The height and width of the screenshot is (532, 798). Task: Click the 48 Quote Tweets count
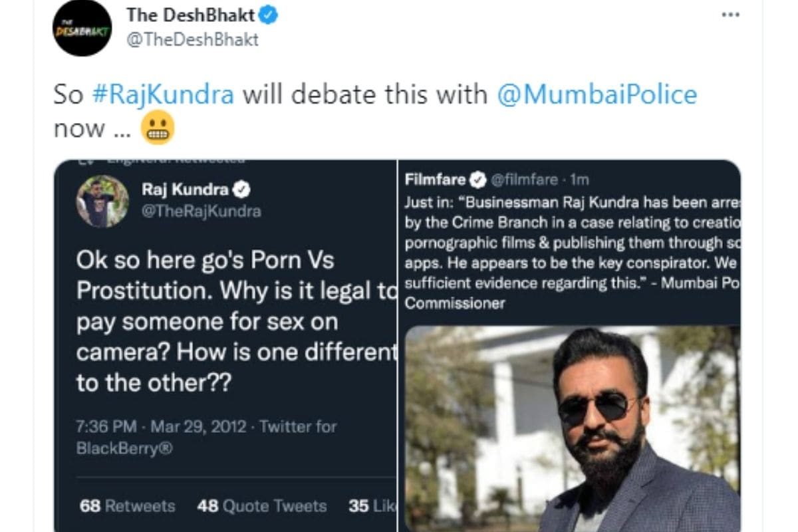(262, 506)
